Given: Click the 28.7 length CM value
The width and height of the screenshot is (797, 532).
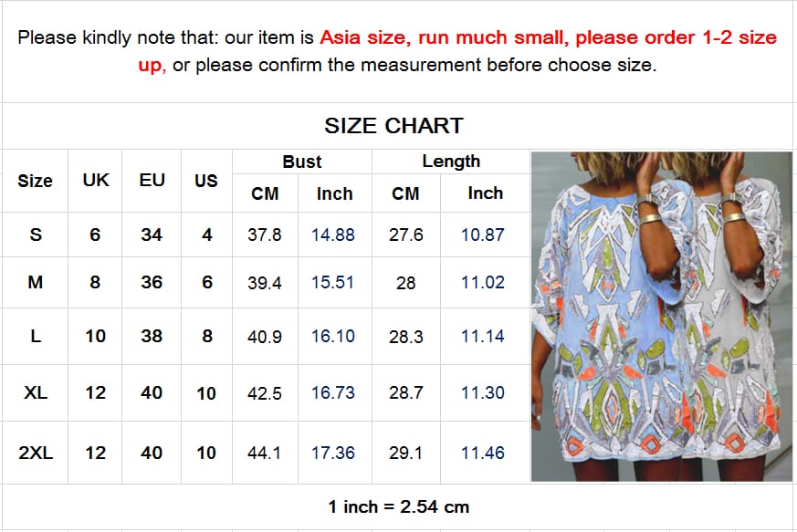Looking at the screenshot, I should point(405,392).
